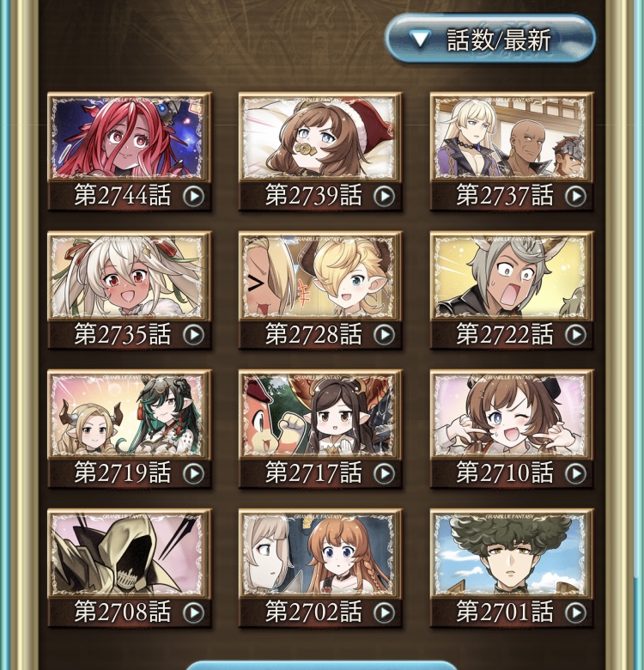Open the 話数/最新 sort dropdown

[490, 40]
